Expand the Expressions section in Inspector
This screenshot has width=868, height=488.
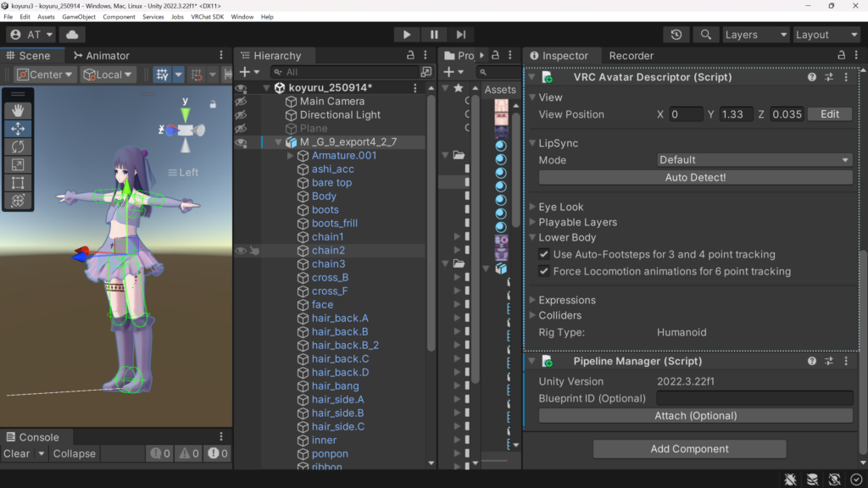(534, 300)
